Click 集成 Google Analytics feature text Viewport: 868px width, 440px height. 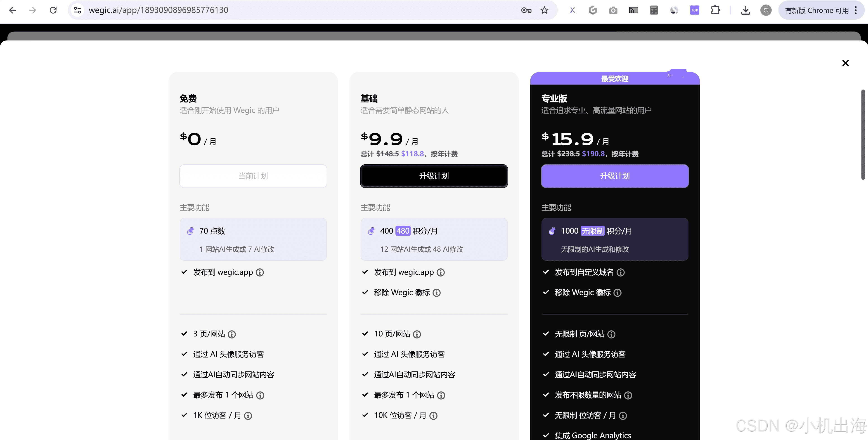tap(593, 435)
